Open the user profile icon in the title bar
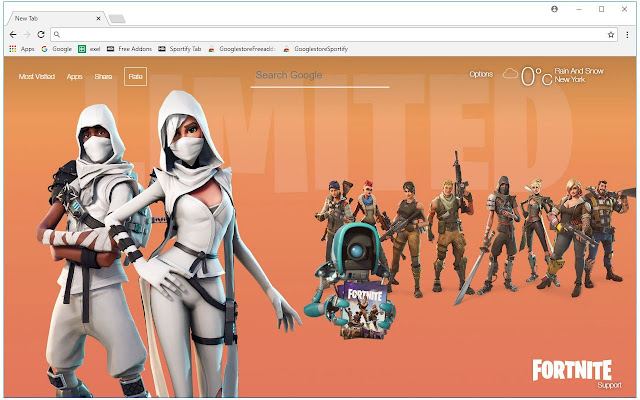The width and height of the screenshot is (640, 400). [554, 9]
